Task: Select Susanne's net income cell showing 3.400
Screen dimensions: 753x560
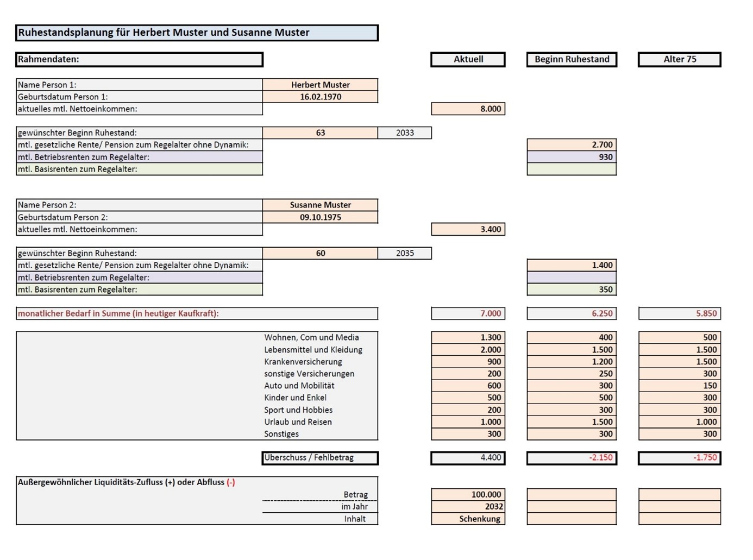Action: coord(468,229)
